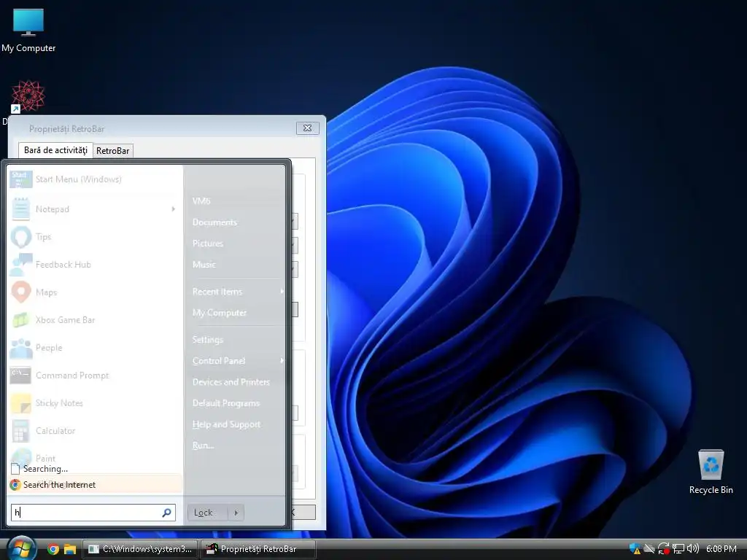This screenshot has width=747, height=560.
Task: Click the volume speaker tray icon
Action: (693, 549)
